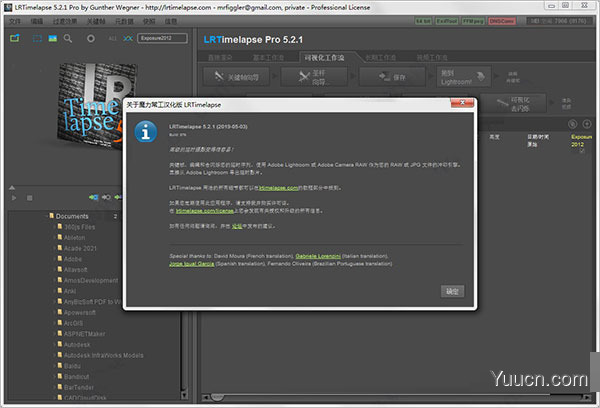Click the horizontal scrollbar thumb under table
600x408 pixels.
point(217,398)
